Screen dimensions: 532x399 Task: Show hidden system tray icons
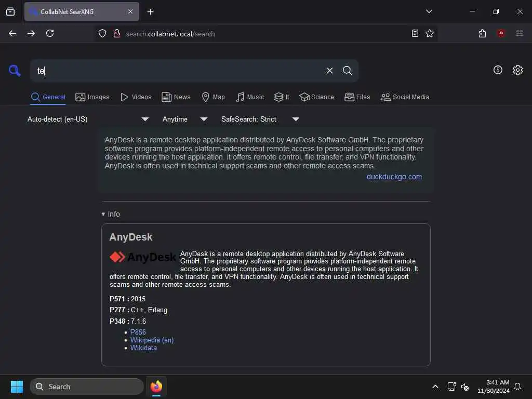coord(435,387)
